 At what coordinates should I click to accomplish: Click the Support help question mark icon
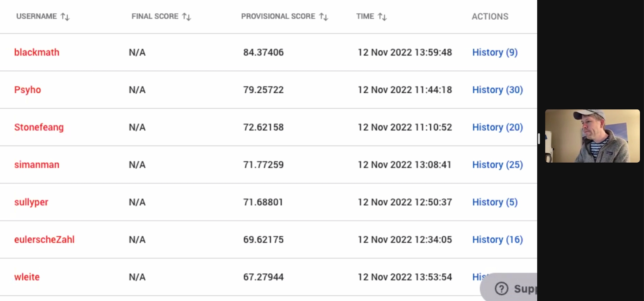(x=502, y=289)
